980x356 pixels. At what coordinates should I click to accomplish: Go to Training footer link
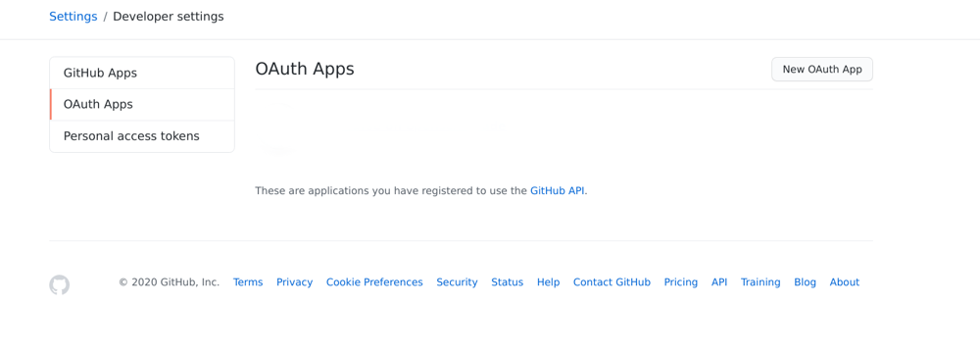760,282
